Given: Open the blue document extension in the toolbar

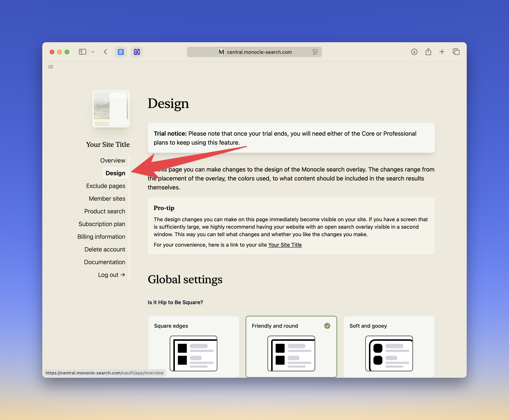Looking at the screenshot, I should click(x=121, y=52).
